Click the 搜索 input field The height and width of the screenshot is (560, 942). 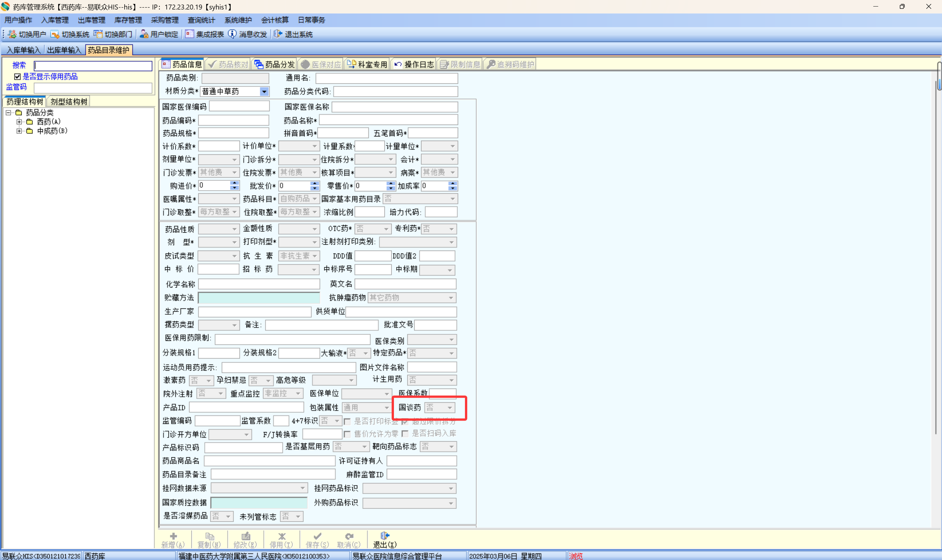coord(93,66)
